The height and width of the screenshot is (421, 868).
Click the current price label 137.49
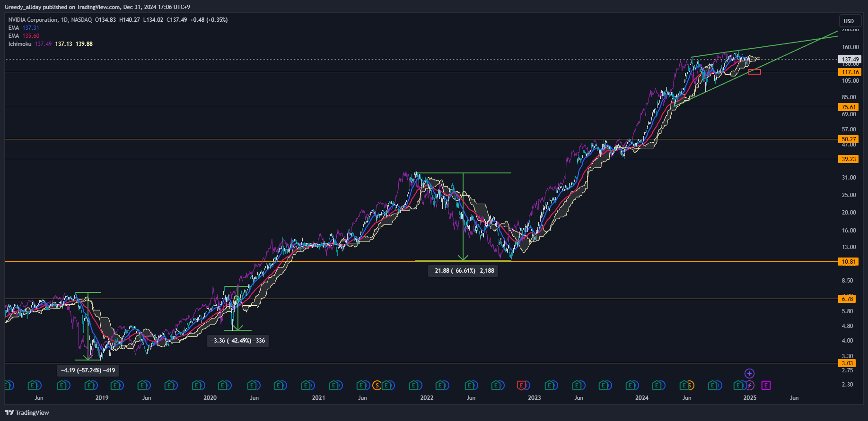(850, 60)
